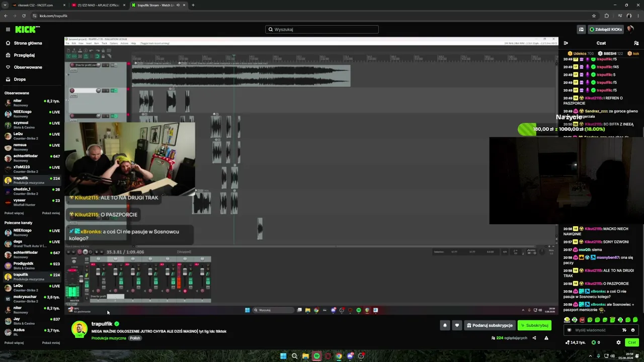Open the user profile avatar menu
Screen dimensions: 644x362
click(630, 29)
